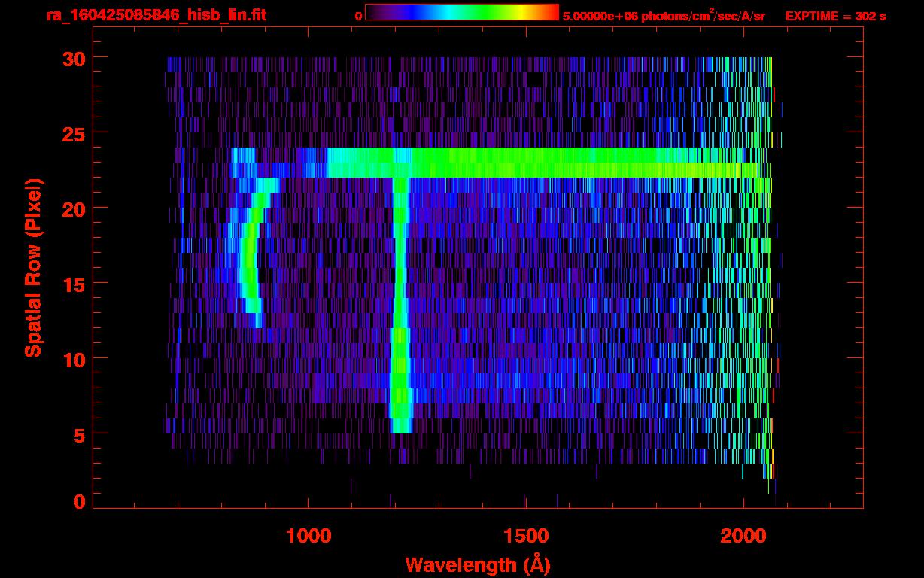Click the 2000 wavelength tick label
This screenshot has height=578, width=924.
pos(743,536)
